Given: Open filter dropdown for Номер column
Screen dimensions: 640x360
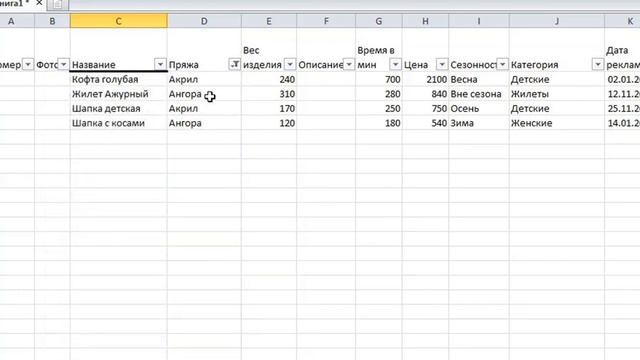Looking at the screenshot, I should [28, 64].
